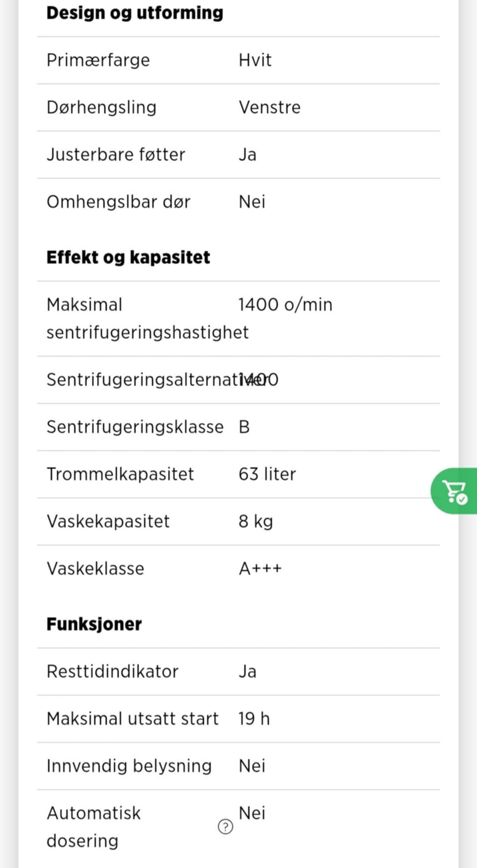Tap the Funksjoner section heading
Image resolution: width=477 pixels, height=868 pixels.
94,624
